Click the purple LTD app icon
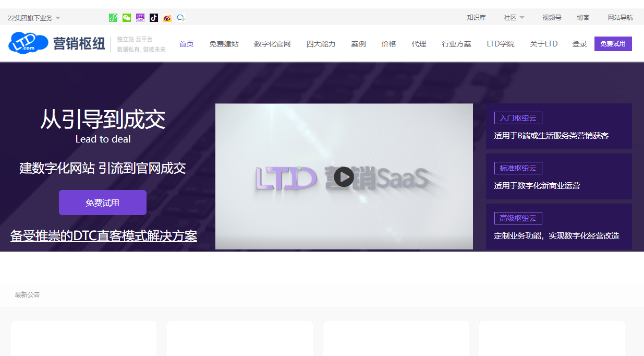This screenshot has height=356, width=644. 140,18
